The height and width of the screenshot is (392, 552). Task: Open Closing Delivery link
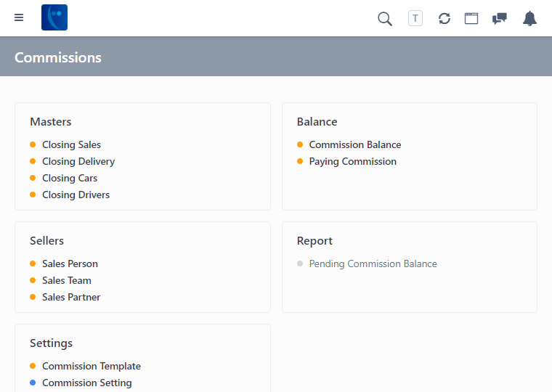pos(78,161)
